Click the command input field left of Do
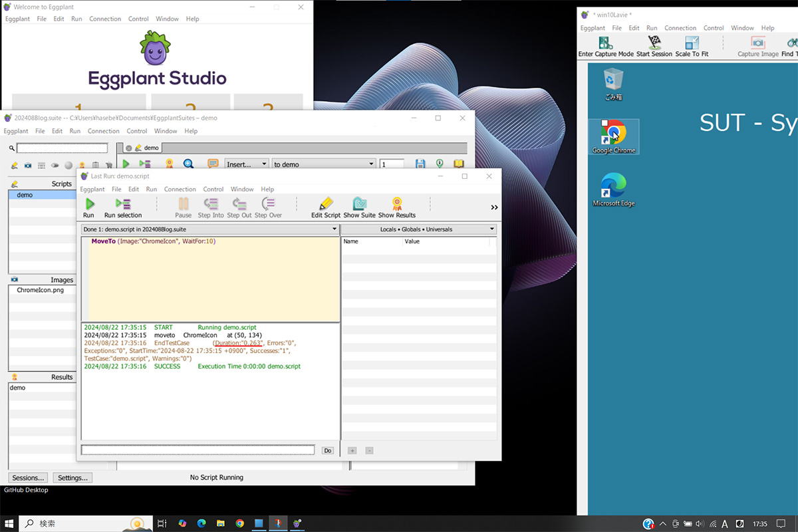 click(198, 450)
